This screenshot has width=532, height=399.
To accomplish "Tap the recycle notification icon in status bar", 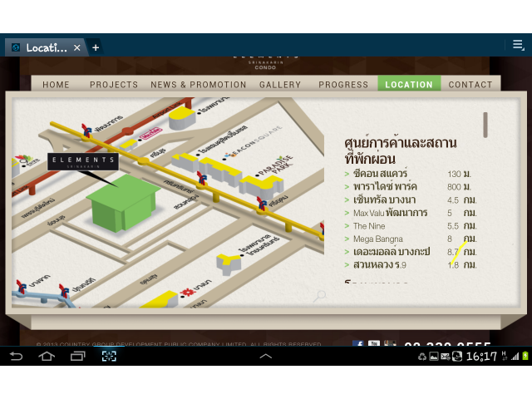I will [422, 357].
